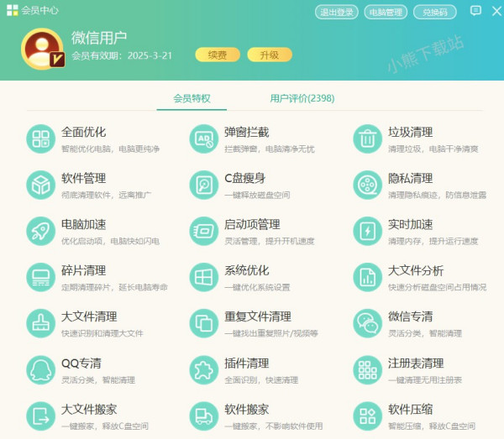504x439 pixels.
Task: Click the 启动项管理 title text
Action: point(252,224)
